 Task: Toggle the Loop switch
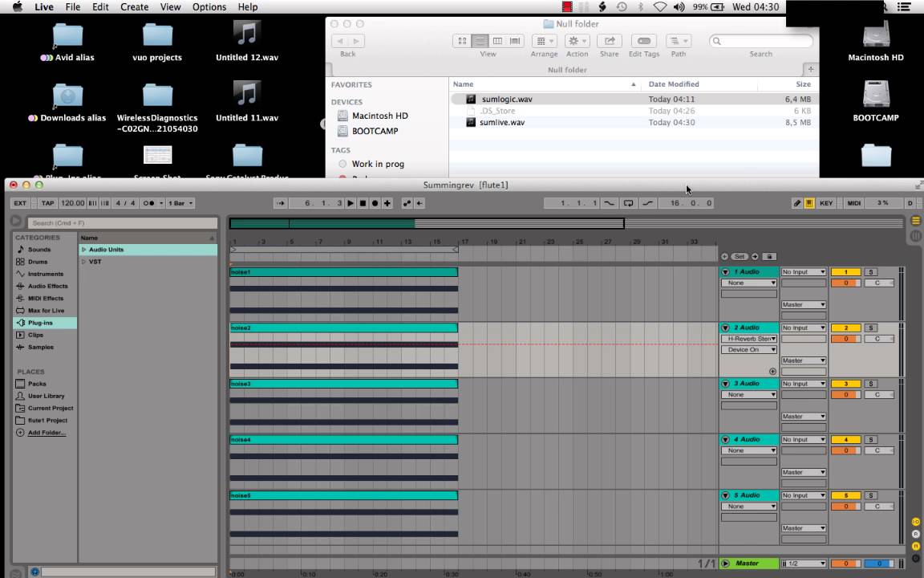628,203
